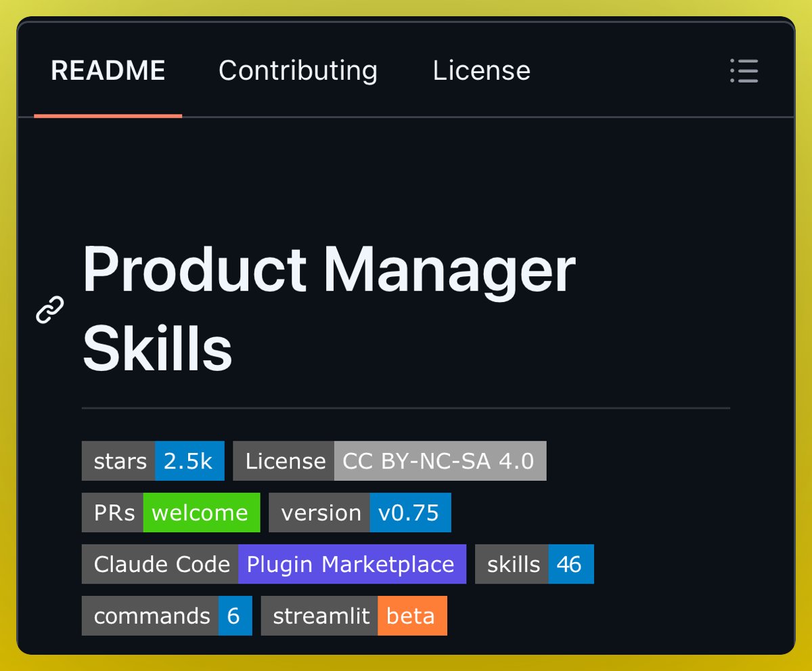Click the Product Manager Skills heading
Viewport: 812px width, 671px height.
tap(328, 308)
